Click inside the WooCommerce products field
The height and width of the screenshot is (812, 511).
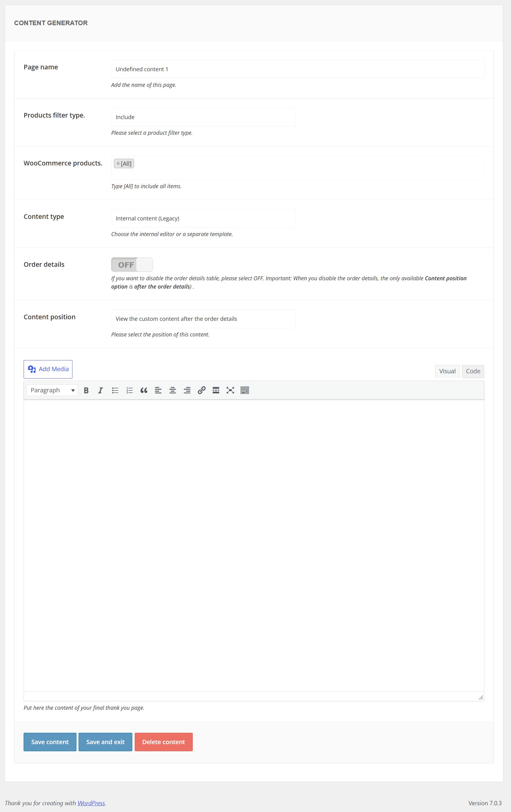click(298, 168)
